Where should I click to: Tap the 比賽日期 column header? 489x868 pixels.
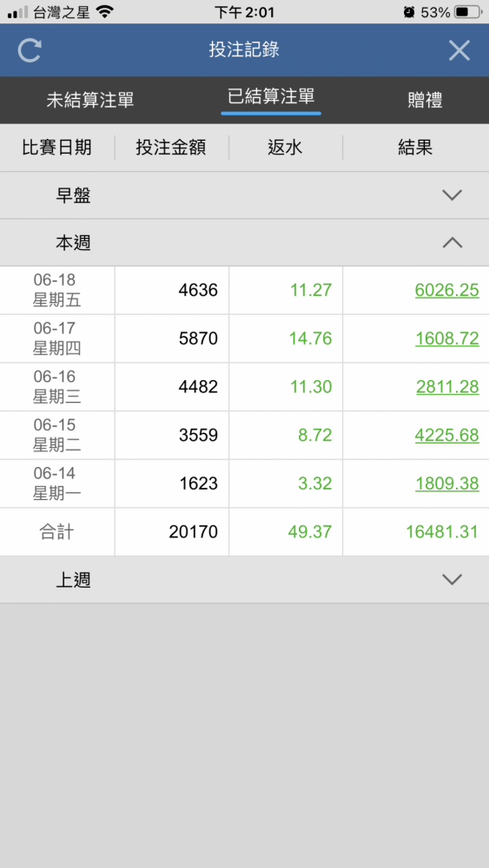57,148
